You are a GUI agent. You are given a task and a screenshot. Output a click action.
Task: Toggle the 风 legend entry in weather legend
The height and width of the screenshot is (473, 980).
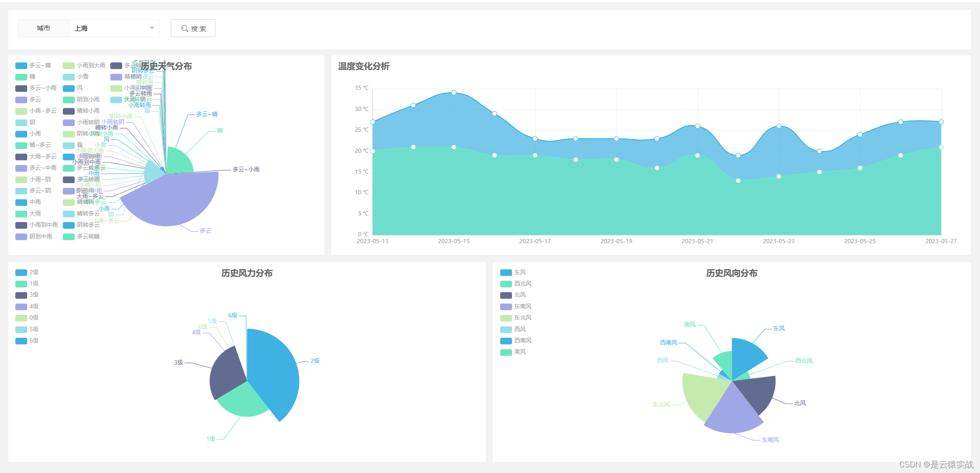click(x=73, y=88)
